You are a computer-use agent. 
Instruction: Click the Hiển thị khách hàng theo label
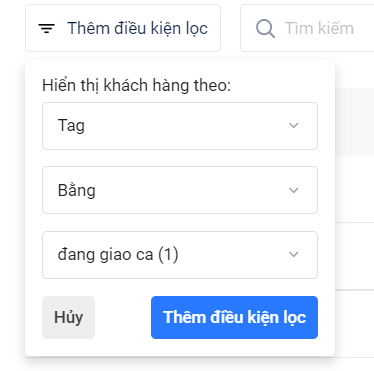point(136,85)
